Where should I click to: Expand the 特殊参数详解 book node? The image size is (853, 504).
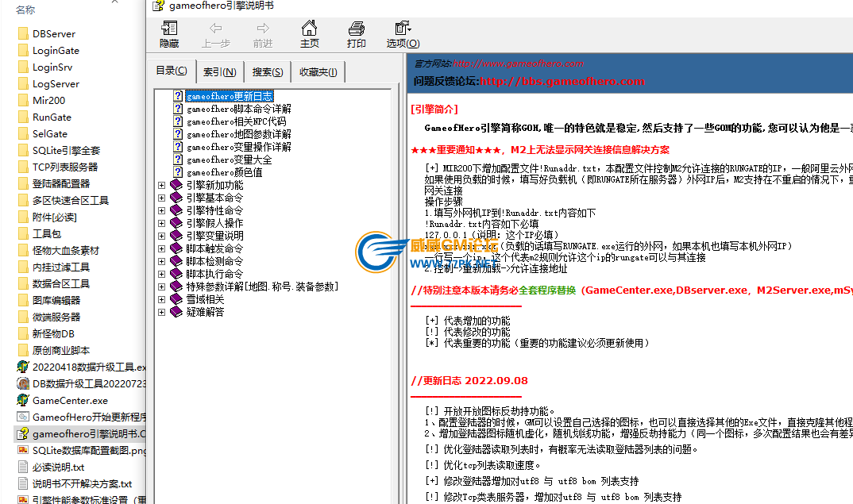click(161, 287)
